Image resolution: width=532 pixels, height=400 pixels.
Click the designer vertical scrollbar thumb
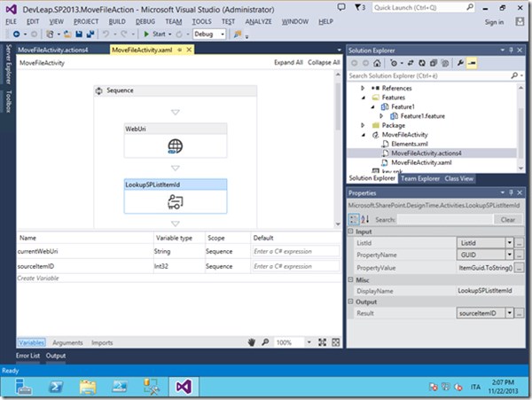click(x=338, y=106)
